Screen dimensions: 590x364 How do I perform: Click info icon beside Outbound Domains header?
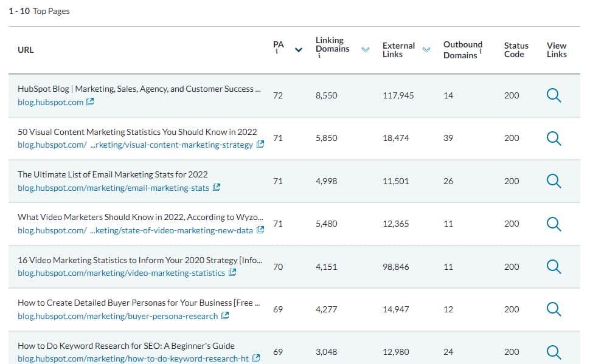(481, 51)
